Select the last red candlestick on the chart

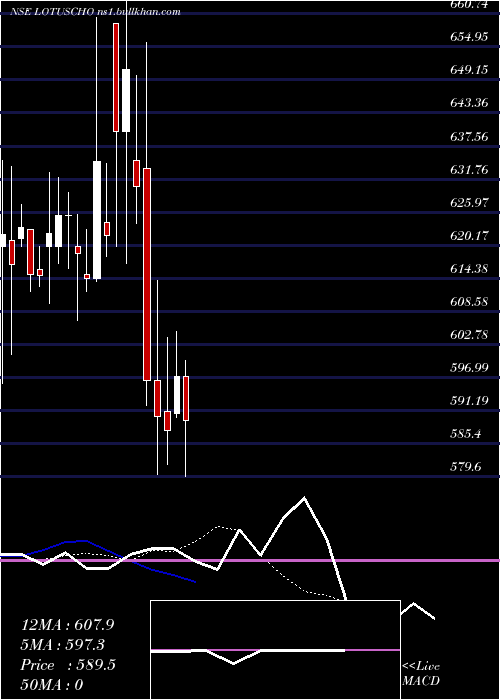point(186,398)
